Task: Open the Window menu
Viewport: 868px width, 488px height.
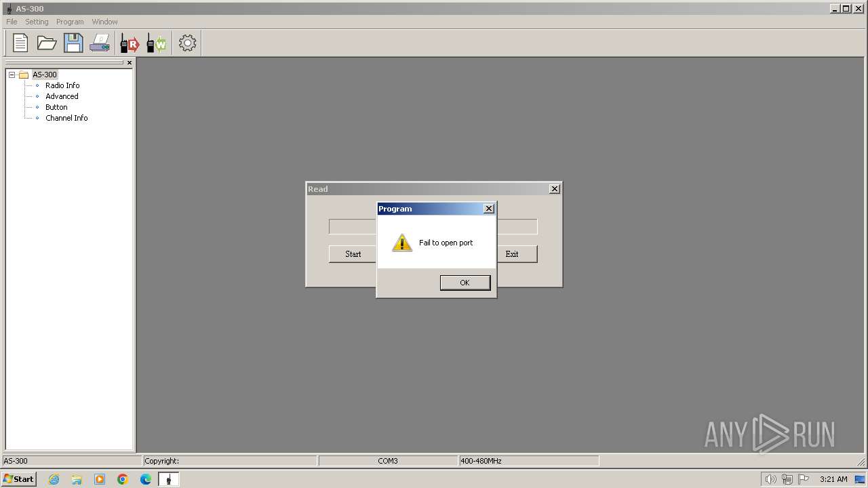Action: click(x=104, y=22)
